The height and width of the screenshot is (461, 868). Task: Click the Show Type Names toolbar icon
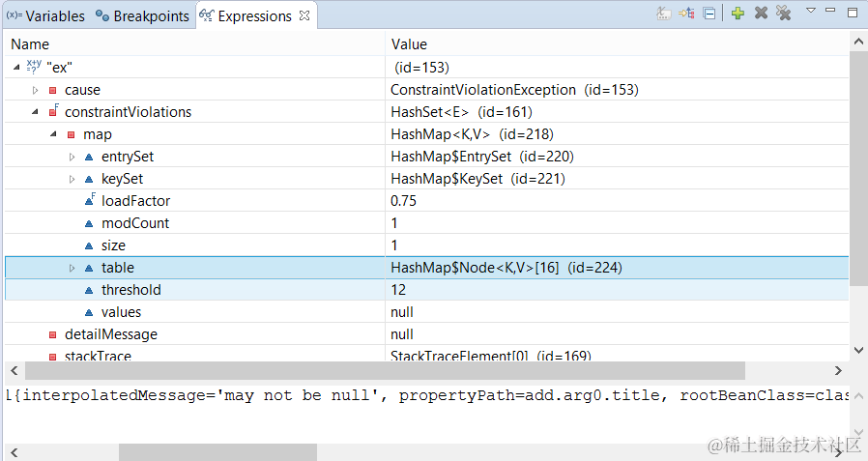tap(664, 14)
